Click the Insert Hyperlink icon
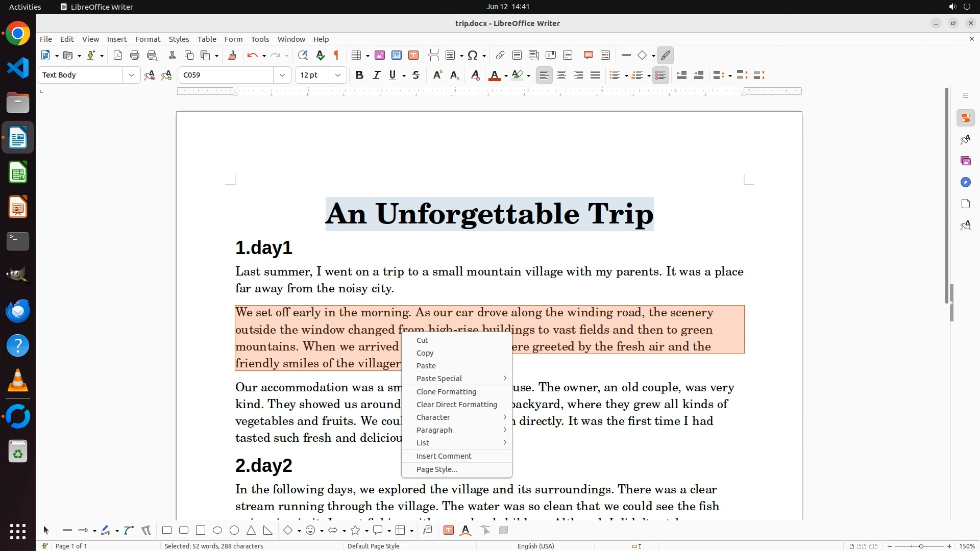The height and width of the screenshot is (551, 980). [500, 56]
